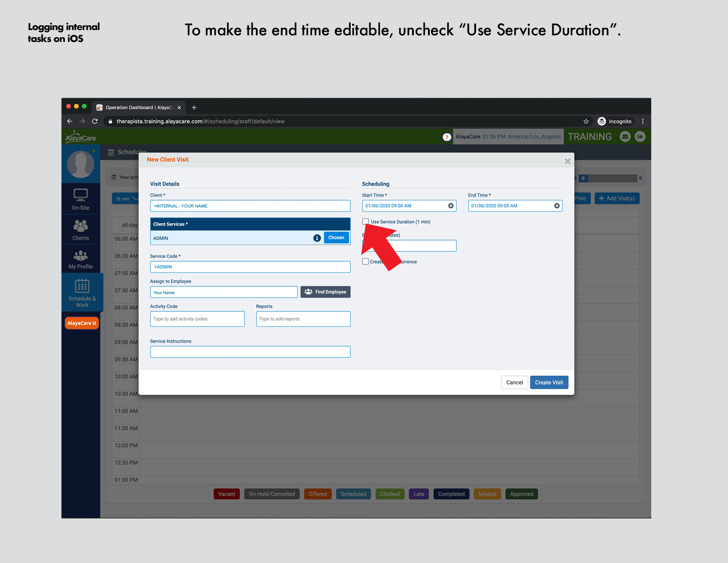Expand the Activity Code field suggestions
This screenshot has width=728, height=563.
click(197, 319)
